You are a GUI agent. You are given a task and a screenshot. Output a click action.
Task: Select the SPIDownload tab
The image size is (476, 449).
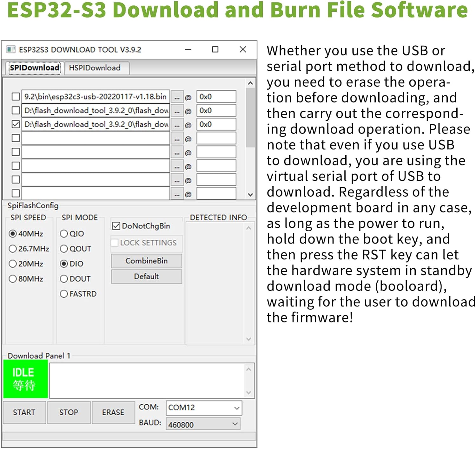pyautogui.click(x=34, y=68)
